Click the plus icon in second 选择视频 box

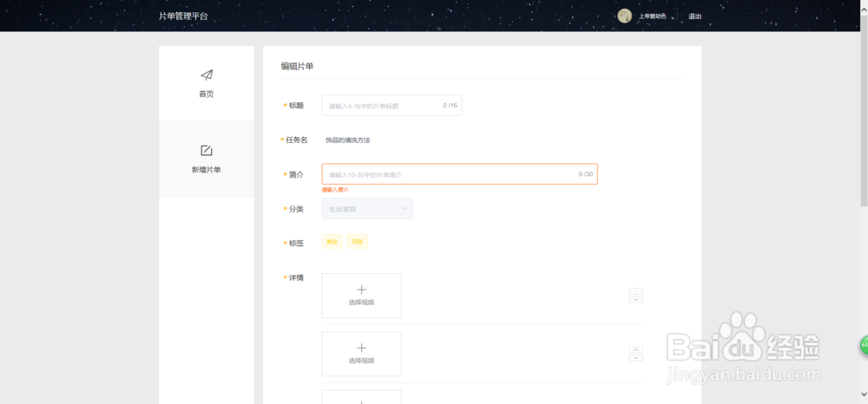coord(362,348)
